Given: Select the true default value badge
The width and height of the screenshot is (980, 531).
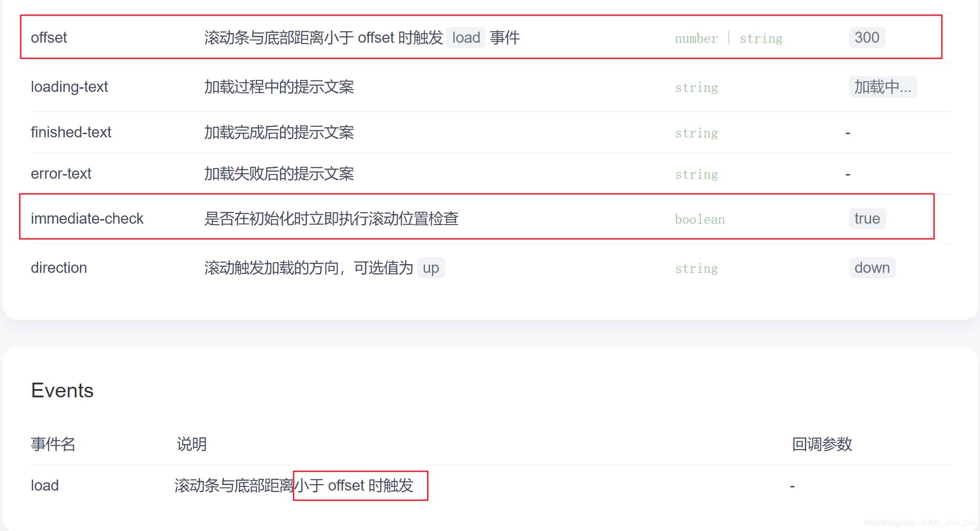Looking at the screenshot, I should (x=867, y=218).
